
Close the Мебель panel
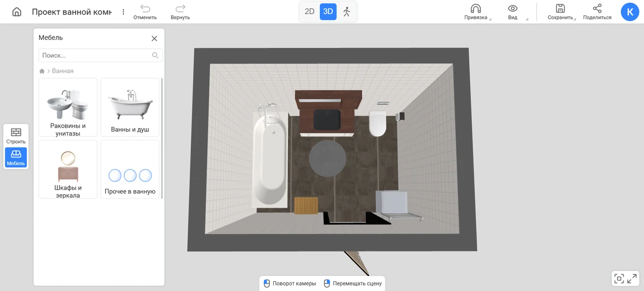click(x=155, y=39)
